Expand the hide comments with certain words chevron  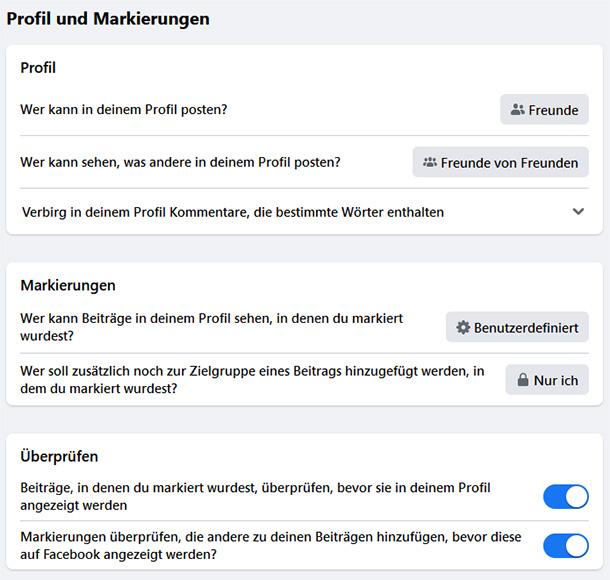(578, 212)
